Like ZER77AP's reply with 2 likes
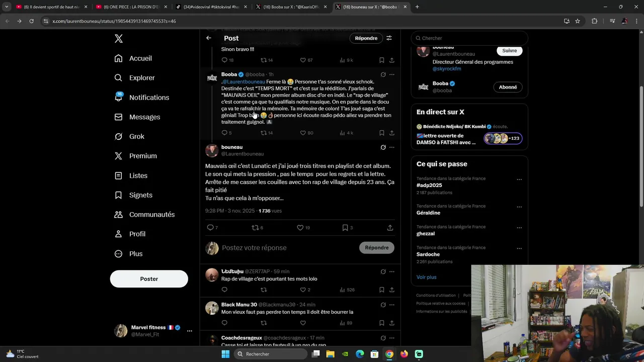The image size is (644, 362). click(303, 290)
